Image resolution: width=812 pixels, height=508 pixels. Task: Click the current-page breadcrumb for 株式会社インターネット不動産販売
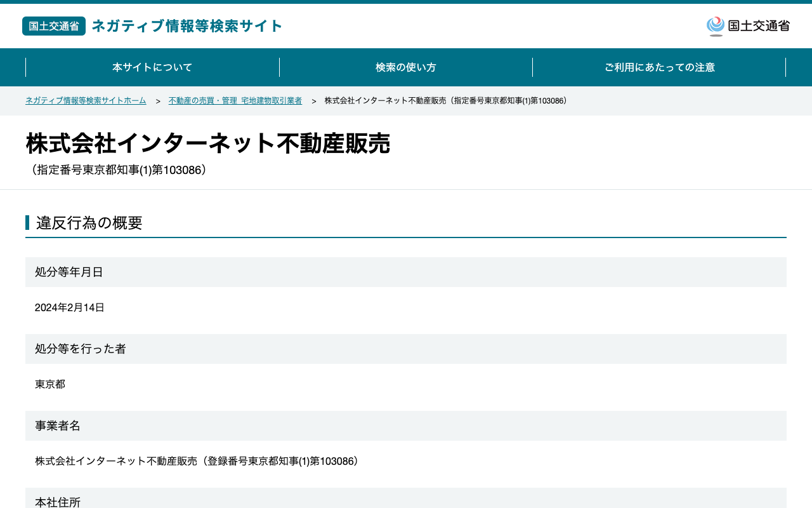point(446,101)
